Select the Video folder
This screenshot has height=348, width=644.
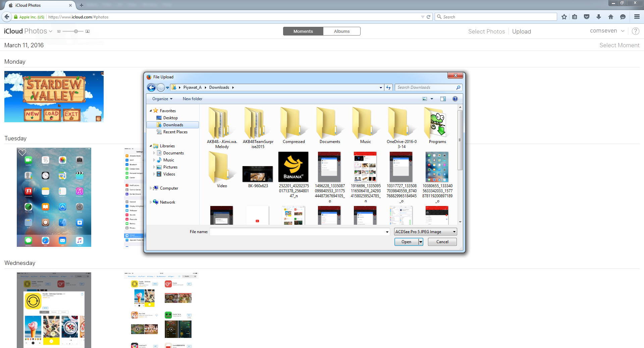(222, 170)
